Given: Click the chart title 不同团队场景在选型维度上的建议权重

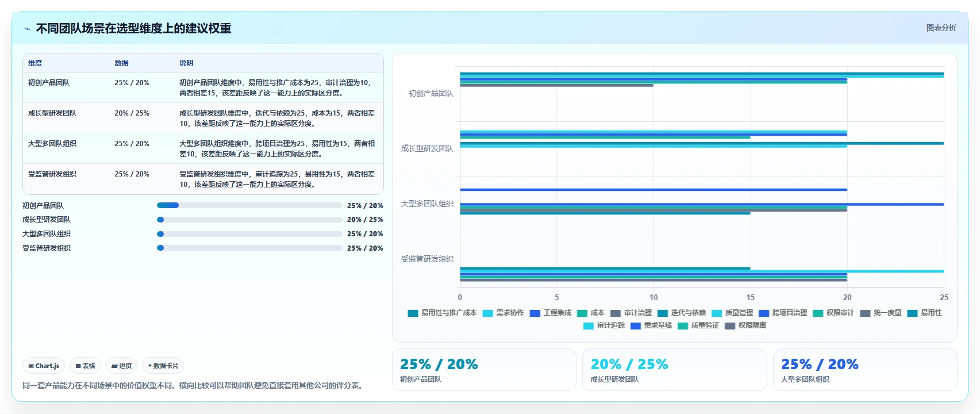Looking at the screenshot, I should (133, 29).
